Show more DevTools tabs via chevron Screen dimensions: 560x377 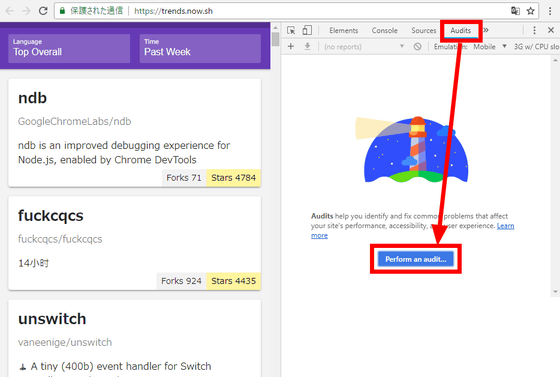coord(486,30)
